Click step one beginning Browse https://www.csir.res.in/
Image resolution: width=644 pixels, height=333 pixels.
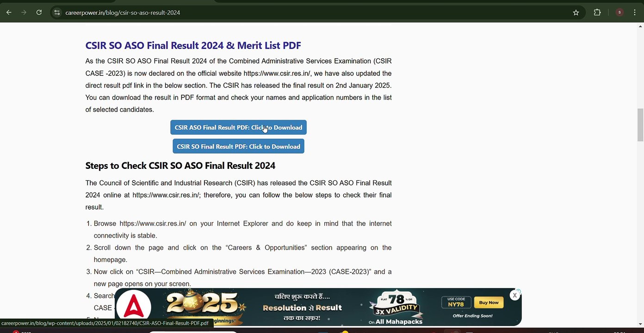(242, 229)
